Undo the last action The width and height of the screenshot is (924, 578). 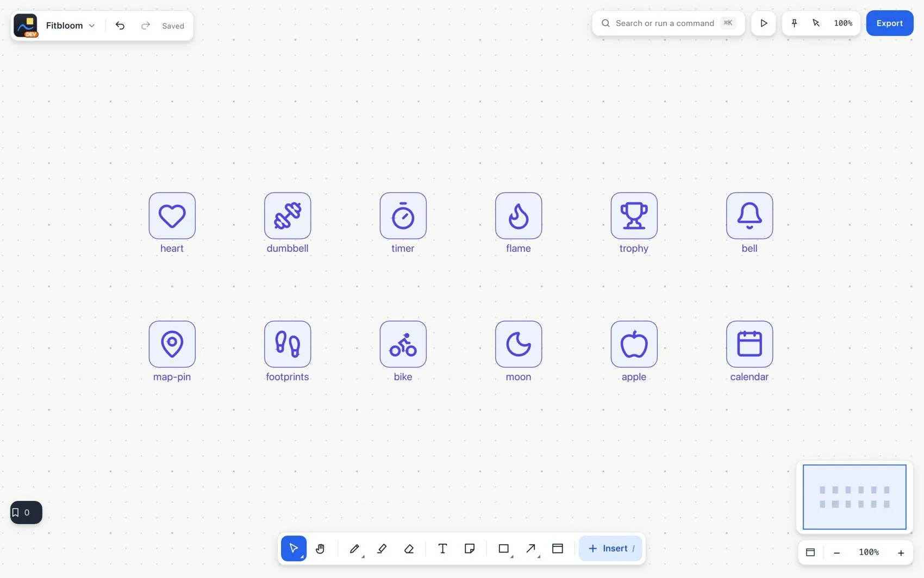[x=120, y=26]
